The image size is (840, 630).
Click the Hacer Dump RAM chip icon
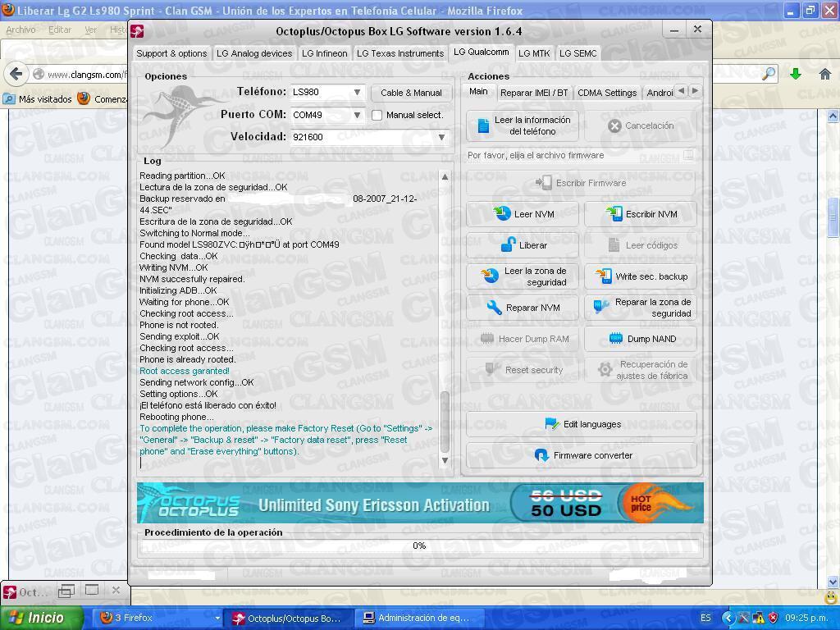tap(487, 339)
